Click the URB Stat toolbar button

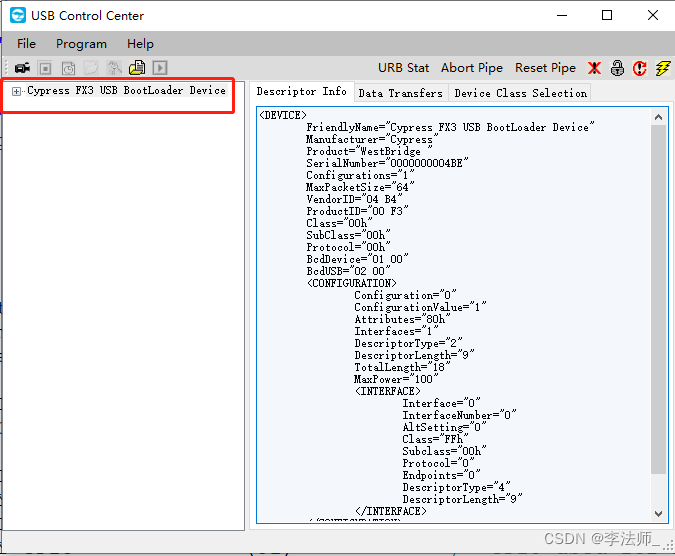[403, 68]
